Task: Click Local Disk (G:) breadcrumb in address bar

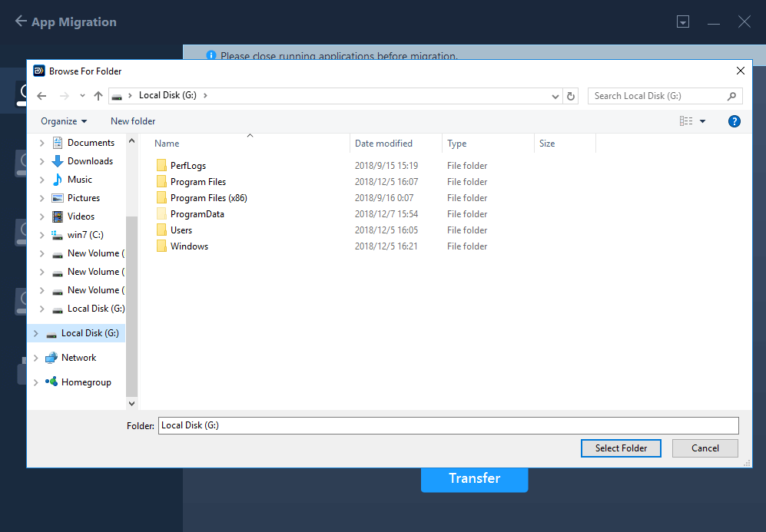Action: coord(167,95)
